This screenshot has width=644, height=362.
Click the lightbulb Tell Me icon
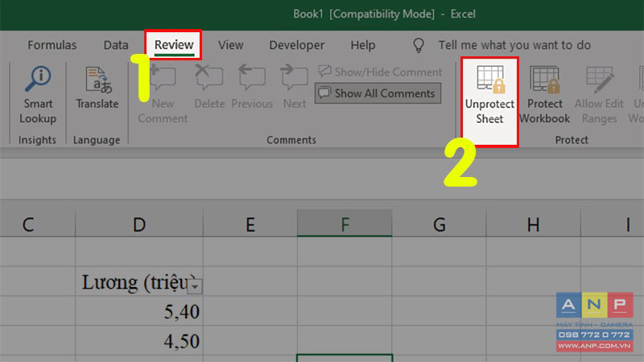419,45
